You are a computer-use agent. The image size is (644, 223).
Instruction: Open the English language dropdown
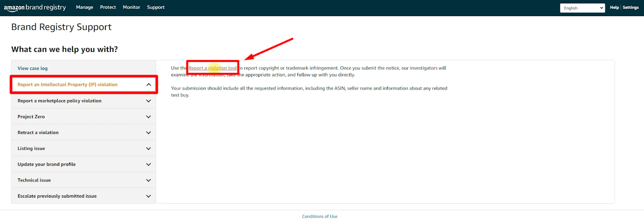[x=582, y=8]
